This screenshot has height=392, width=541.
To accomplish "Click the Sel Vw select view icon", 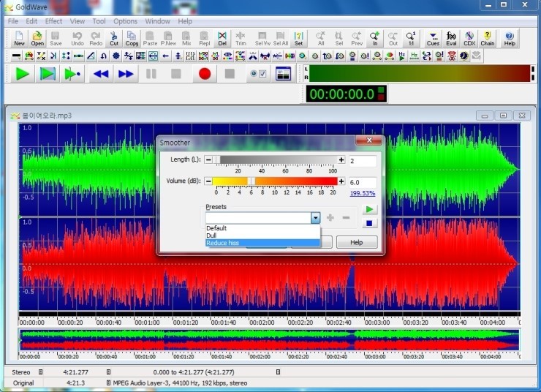I will (x=262, y=38).
